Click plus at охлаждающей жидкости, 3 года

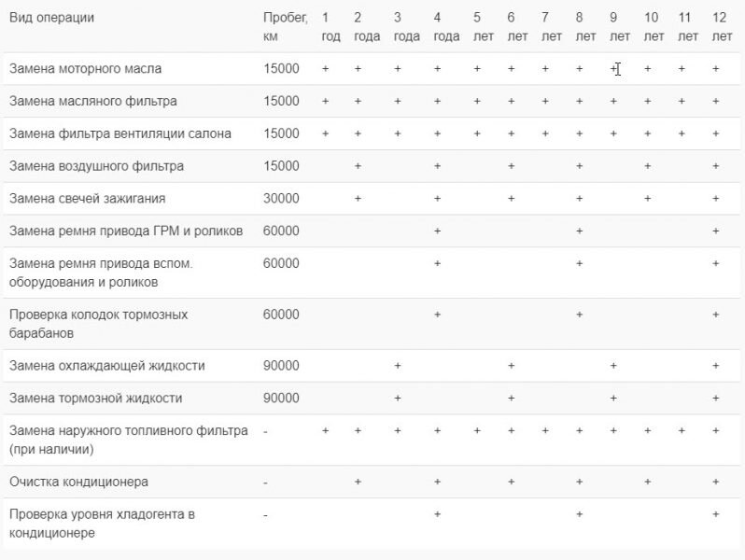click(x=398, y=366)
